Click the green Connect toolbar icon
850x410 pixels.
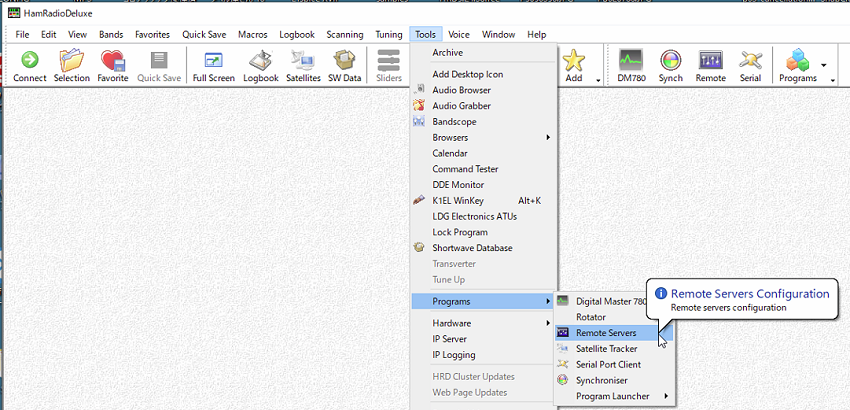click(x=29, y=66)
